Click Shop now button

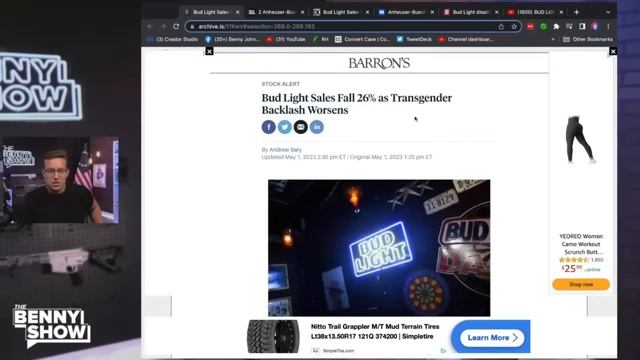[x=581, y=284]
